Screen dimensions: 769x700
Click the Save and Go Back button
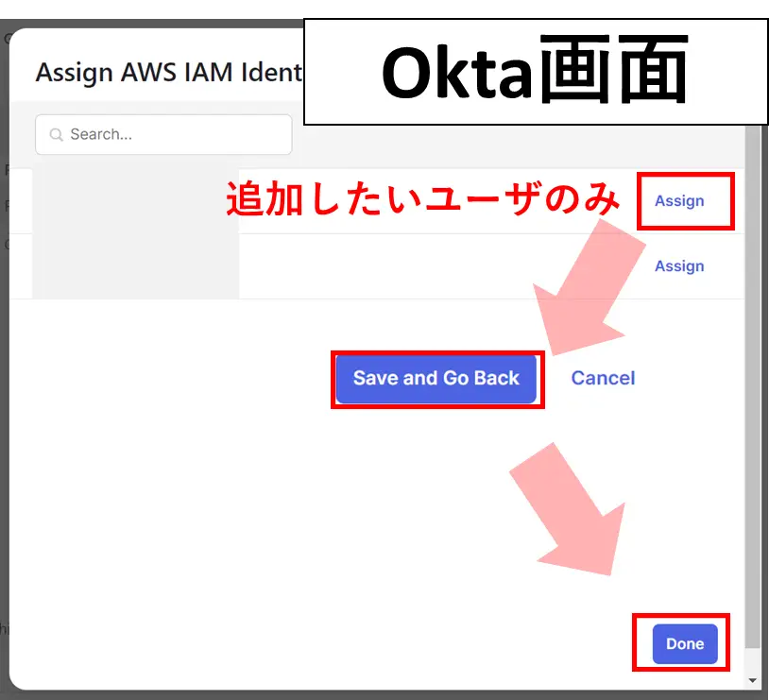point(436,379)
